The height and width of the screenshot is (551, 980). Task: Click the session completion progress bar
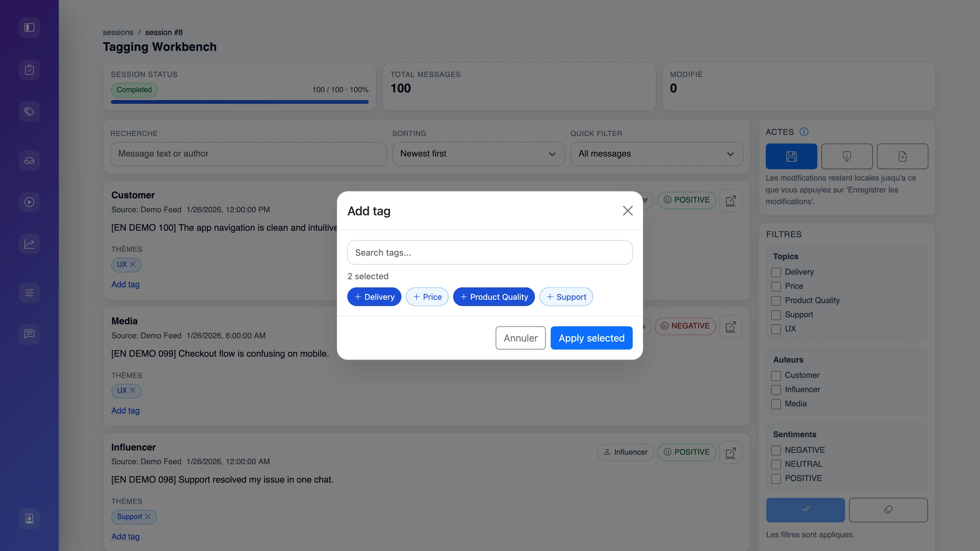[x=239, y=102]
